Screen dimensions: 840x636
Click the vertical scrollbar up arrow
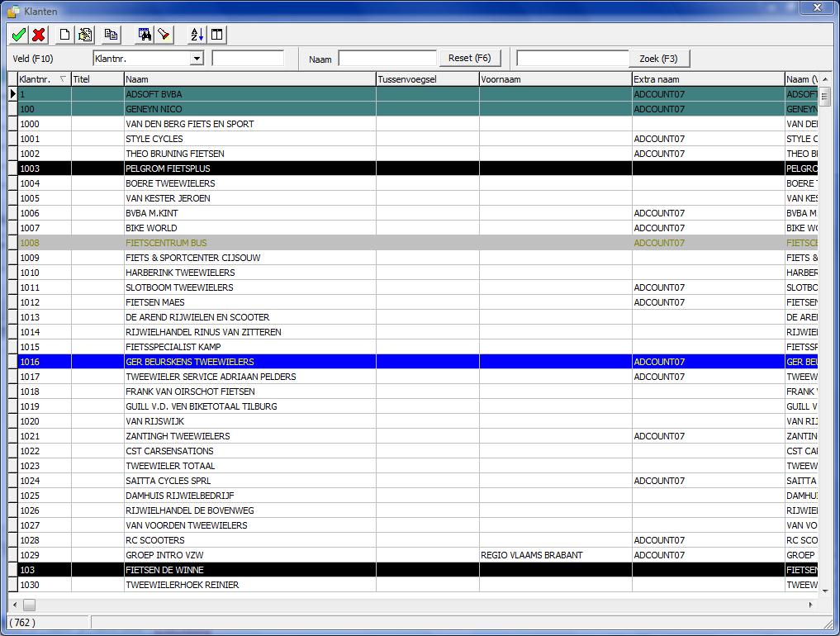pyautogui.click(x=825, y=79)
